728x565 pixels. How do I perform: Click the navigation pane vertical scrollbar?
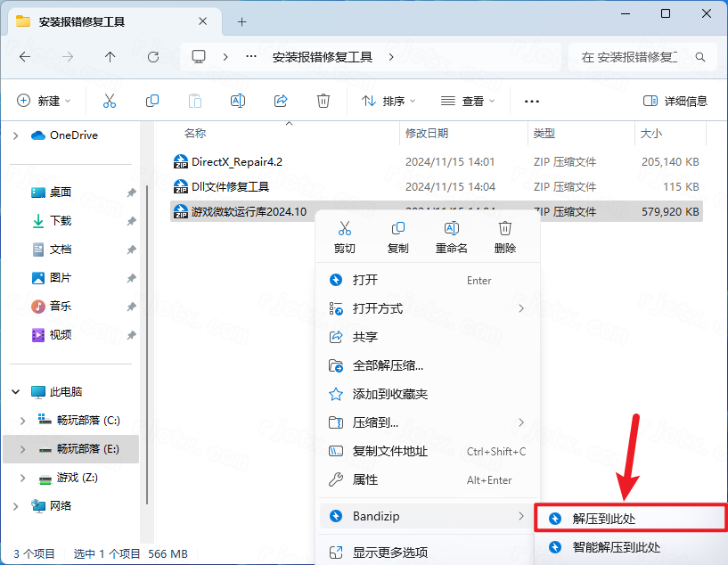(147, 344)
